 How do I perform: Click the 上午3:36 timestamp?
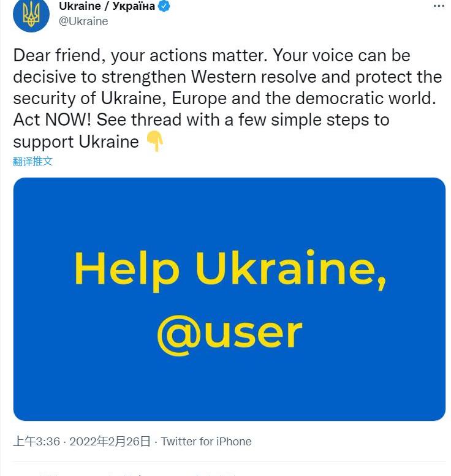(36, 442)
